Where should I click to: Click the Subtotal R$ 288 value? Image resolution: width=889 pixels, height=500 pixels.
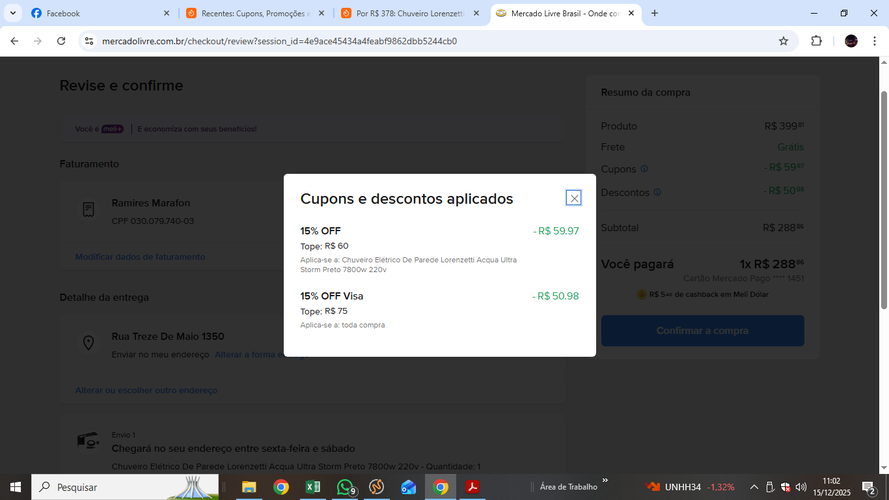click(783, 227)
